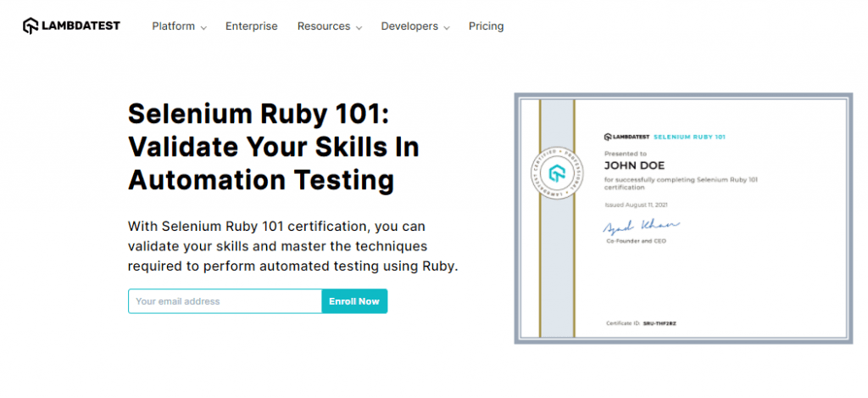The width and height of the screenshot is (868, 398).
Task: Select the JOHN DOE name on certificate
Action: click(x=632, y=165)
